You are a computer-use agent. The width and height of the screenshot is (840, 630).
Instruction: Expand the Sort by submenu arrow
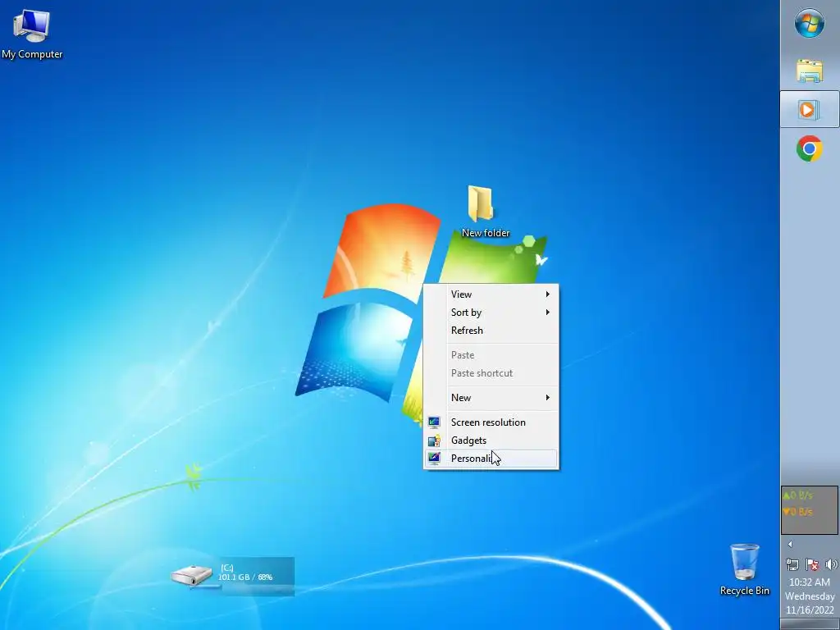pos(547,313)
